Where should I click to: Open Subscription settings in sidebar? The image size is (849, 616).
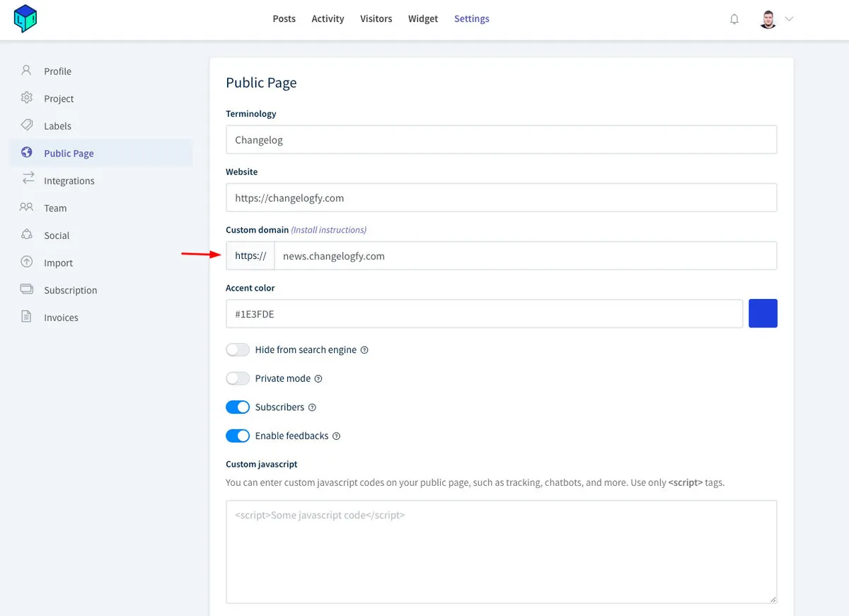[x=70, y=290]
